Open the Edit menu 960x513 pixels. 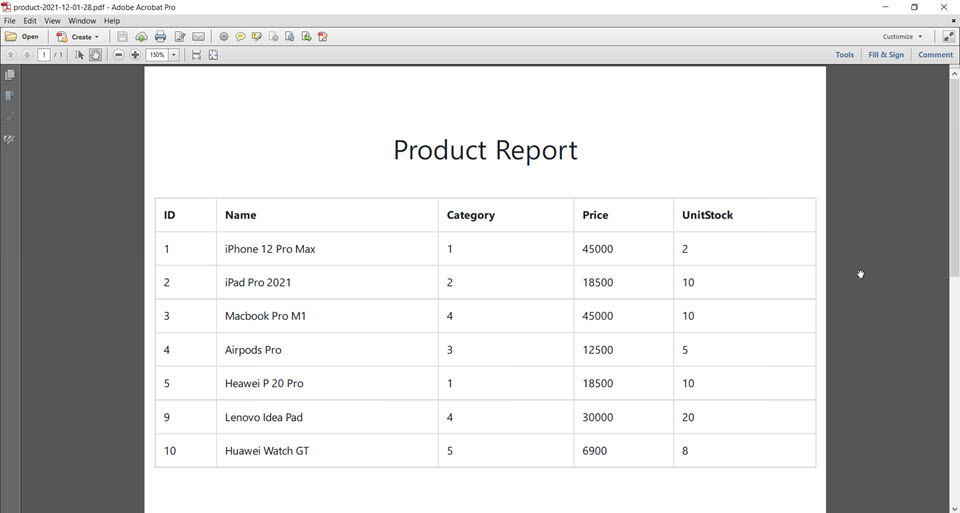30,21
